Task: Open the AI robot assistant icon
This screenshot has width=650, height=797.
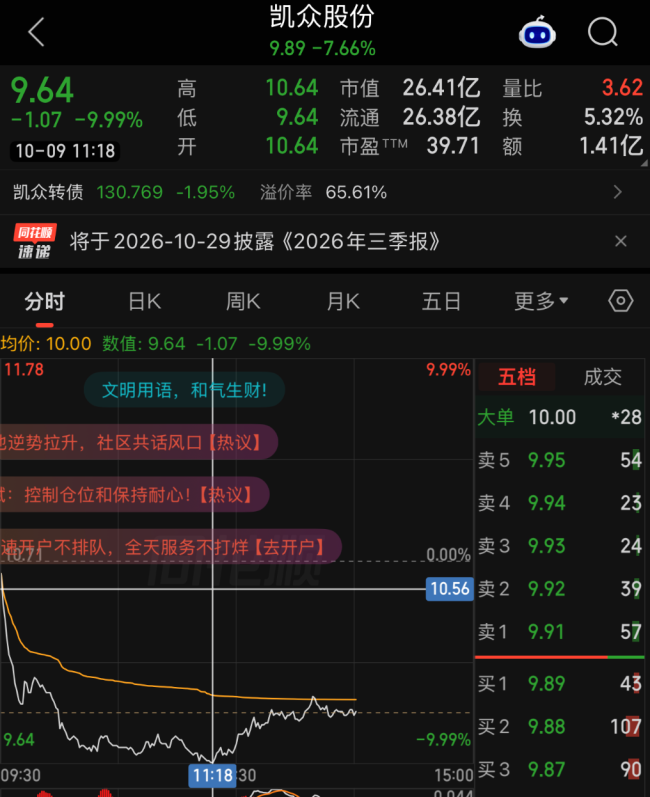Action: [x=537, y=32]
